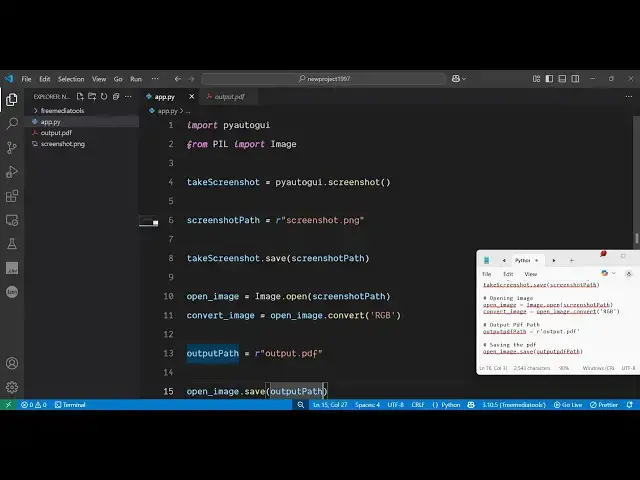The image size is (640, 480).
Task: Open the Remote Explorer view
Action: pyautogui.click(x=12, y=220)
